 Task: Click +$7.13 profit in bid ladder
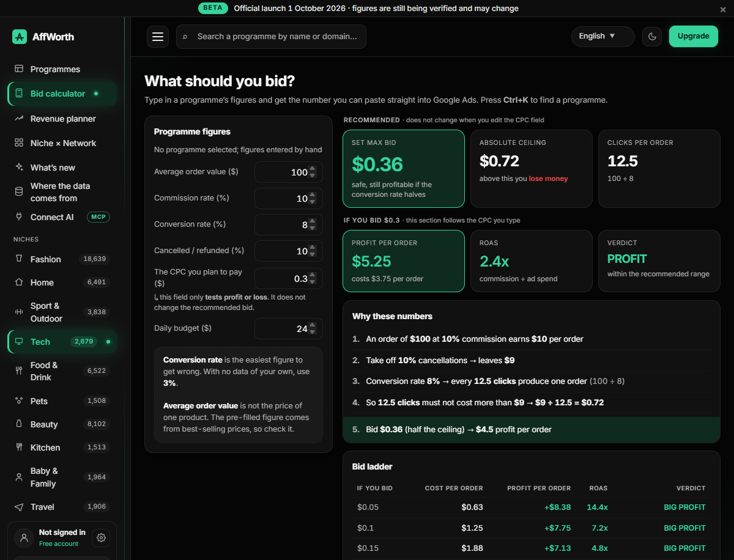[x=557, y=548]
